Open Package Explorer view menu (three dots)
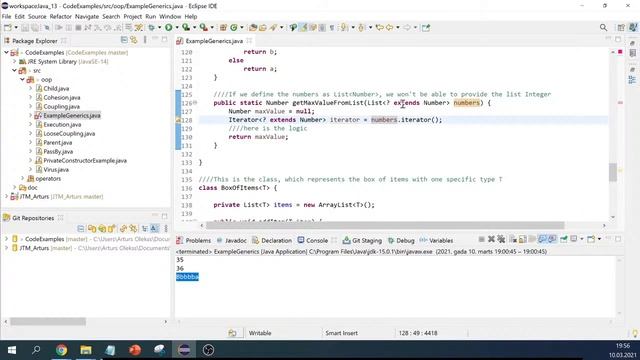640x360 pixels. [145, 40]
